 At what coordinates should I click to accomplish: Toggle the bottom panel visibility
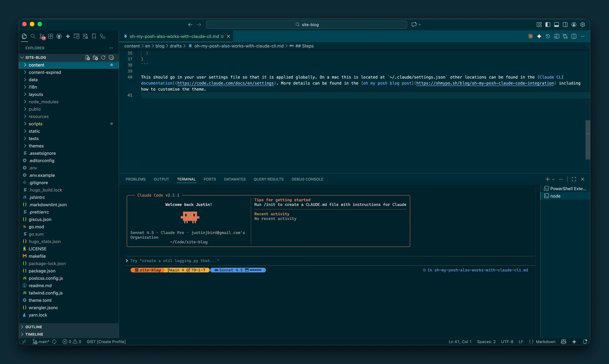click(557, 25)
